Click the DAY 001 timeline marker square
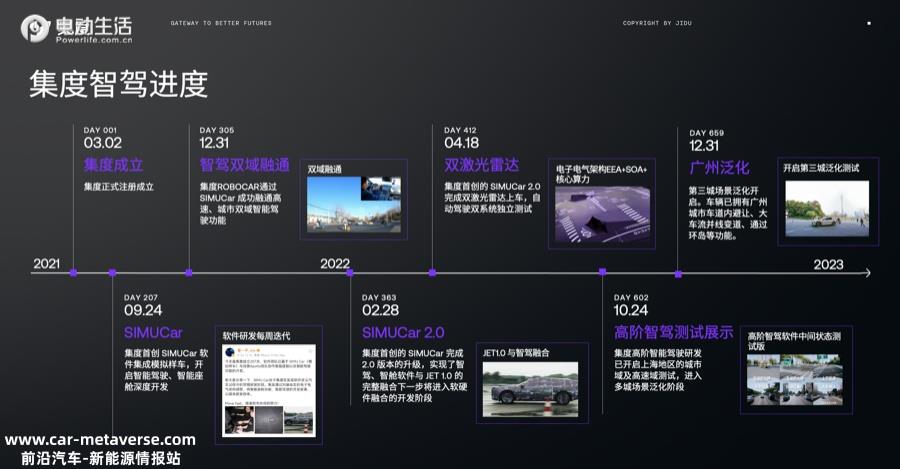The height and width of the screenshot is (469, 900). coord(73,273)
